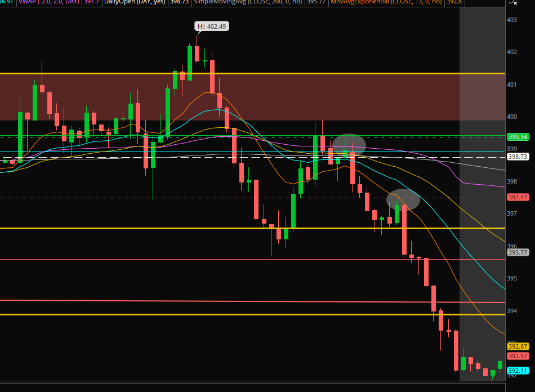Click the green 399.34 price axis label

(x=518, y=137)
